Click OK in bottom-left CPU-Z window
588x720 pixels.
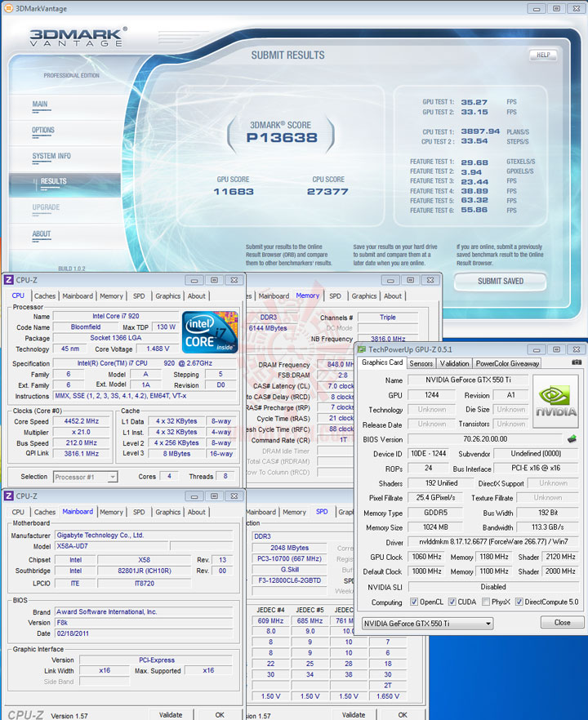[x=220, y=714]
